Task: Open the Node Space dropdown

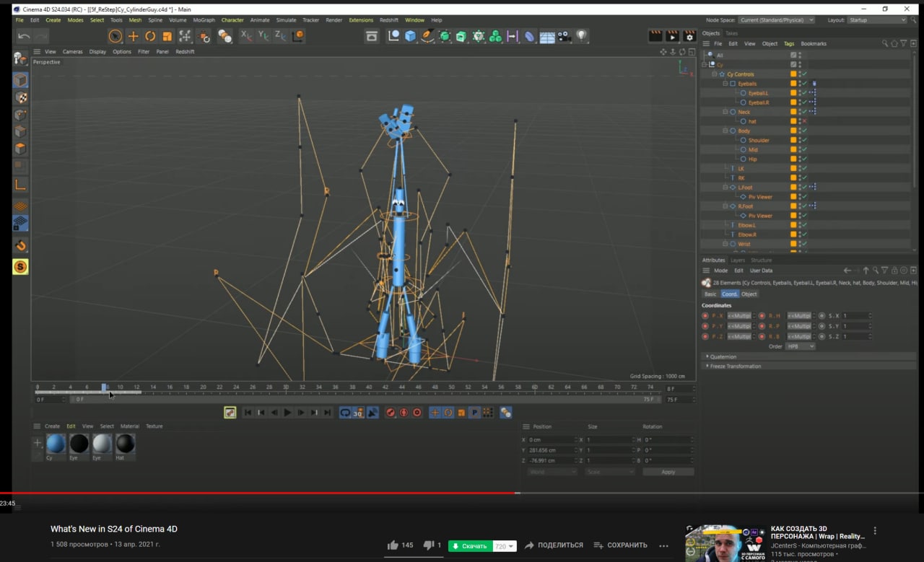Action: (x=776, y=20)
